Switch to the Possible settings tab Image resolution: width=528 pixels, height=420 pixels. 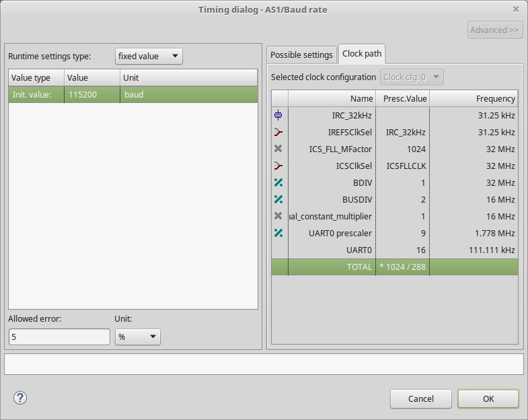click(301, 55)
